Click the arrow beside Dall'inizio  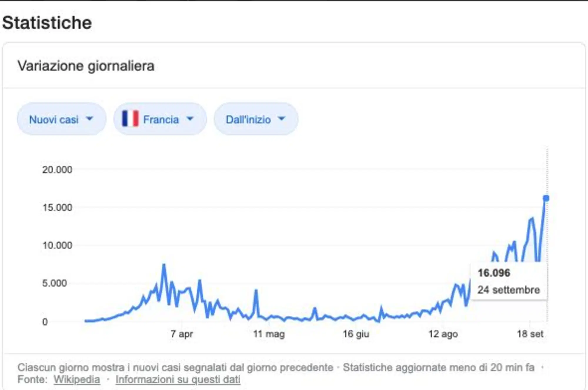pos(282,119)
